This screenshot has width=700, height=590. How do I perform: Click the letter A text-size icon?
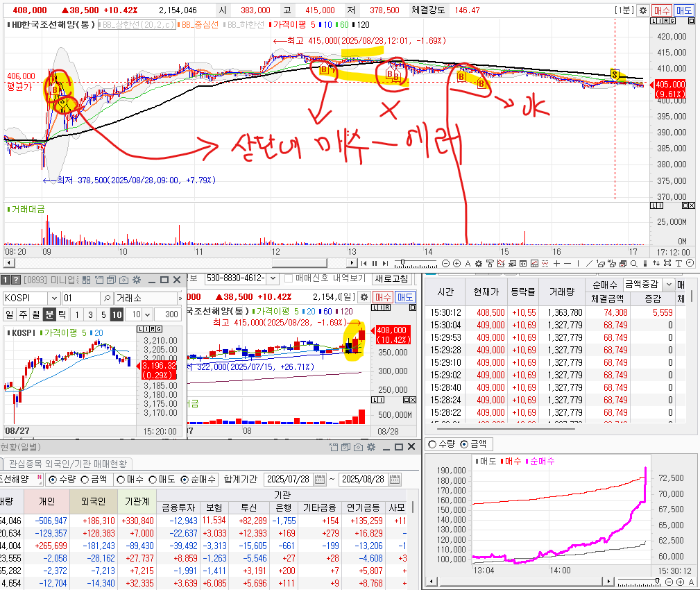(468, 264)
